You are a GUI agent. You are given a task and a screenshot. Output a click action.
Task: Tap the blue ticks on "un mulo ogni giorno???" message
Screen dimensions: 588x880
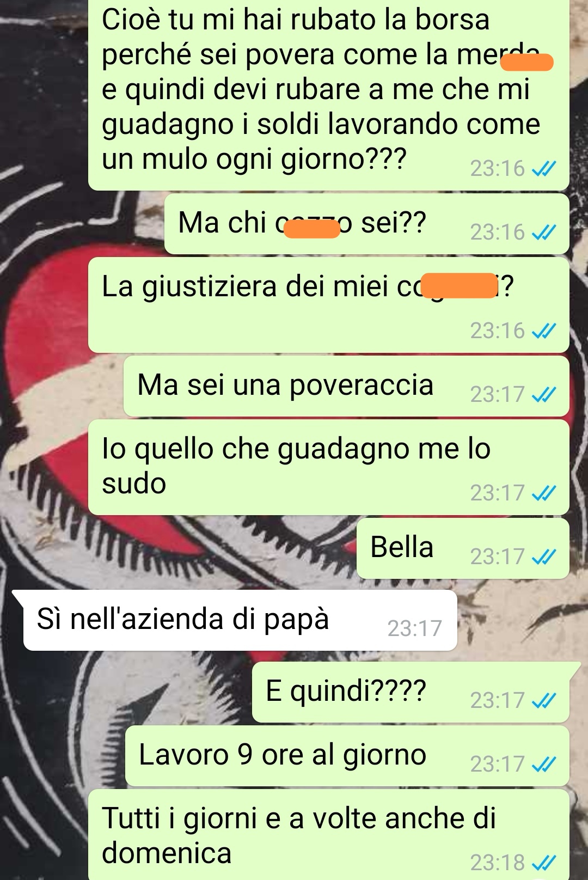[544, 169]
